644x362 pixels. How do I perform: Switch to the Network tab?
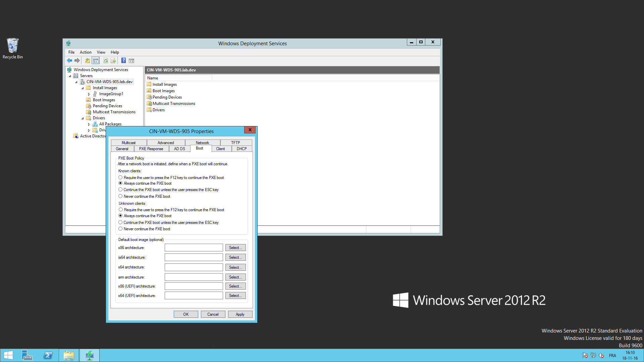pos(202,143)
